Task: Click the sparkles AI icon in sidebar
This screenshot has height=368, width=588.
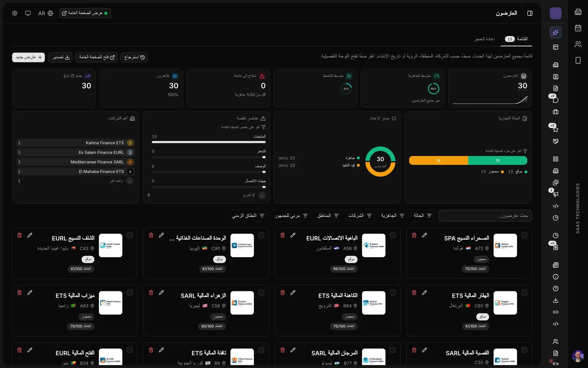Action: 555,32
